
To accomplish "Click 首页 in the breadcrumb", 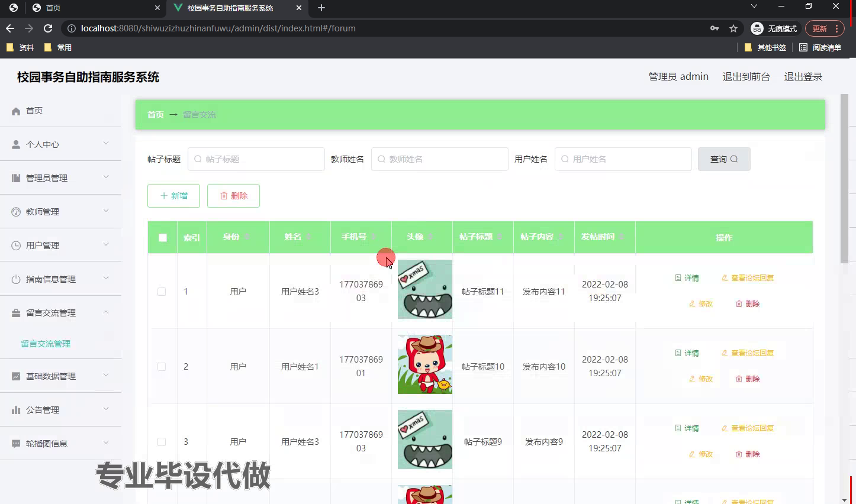I will tap(156, 115).
